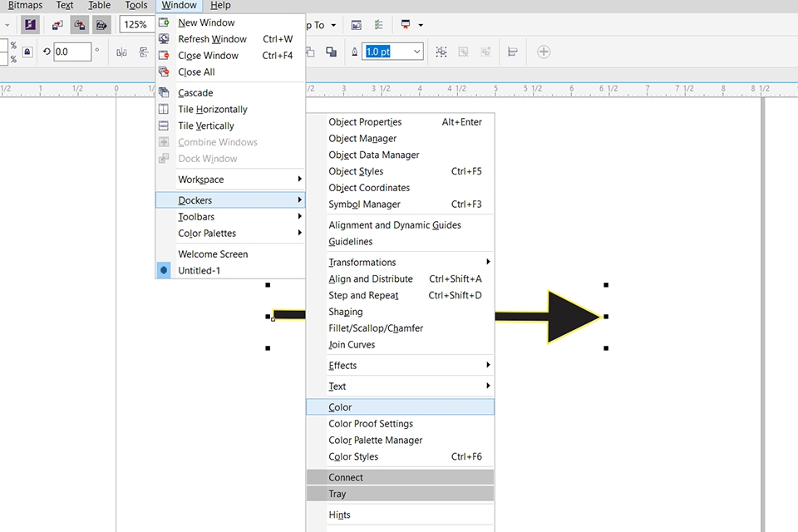The image size is (798, 532).
Task: Click the quick customize plus icon
Action: click(544, 52)
